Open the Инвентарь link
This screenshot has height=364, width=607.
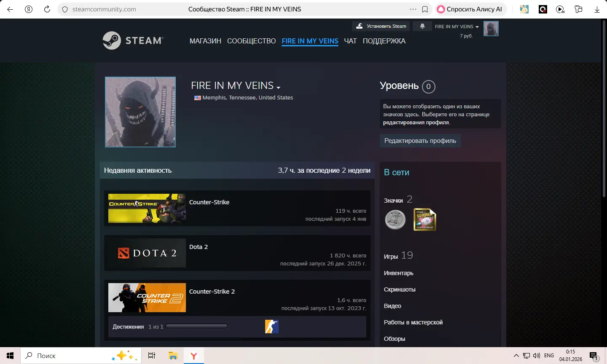click(x=398, y=273)
